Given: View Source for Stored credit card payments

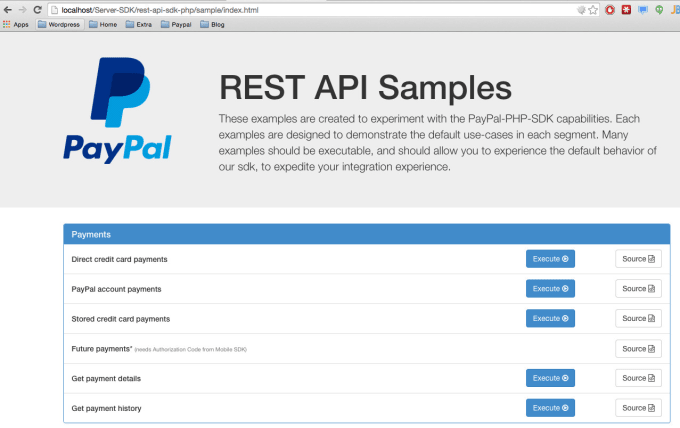Looking at the screenshot, I should (638, 318).
